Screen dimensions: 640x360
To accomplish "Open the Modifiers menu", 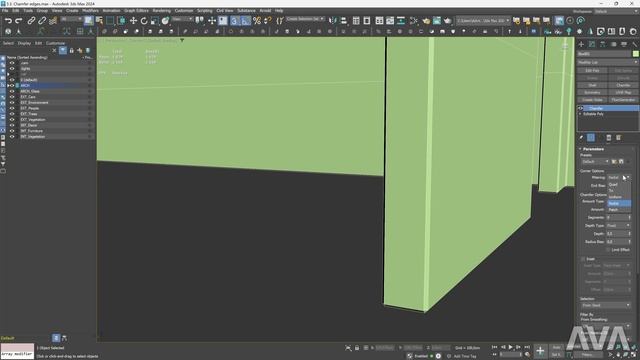I will 90,11.
